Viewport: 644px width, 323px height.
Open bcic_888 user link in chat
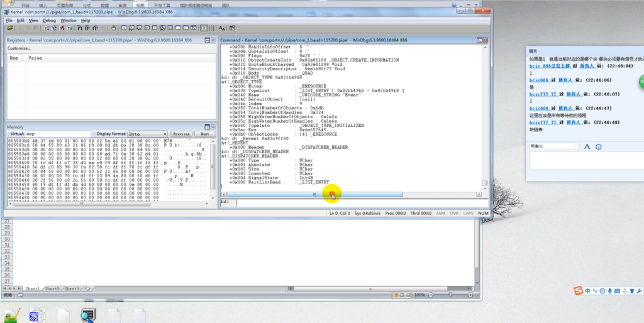549,66
